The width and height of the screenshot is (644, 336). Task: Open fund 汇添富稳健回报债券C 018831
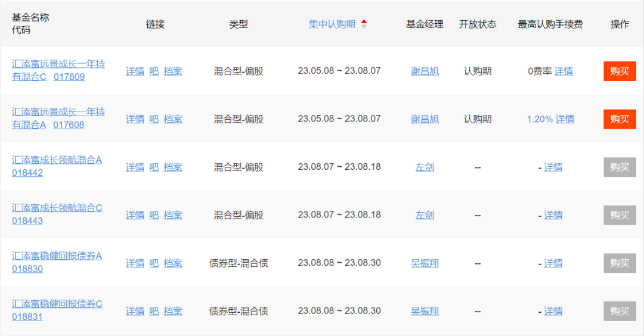tap(57, 310)
